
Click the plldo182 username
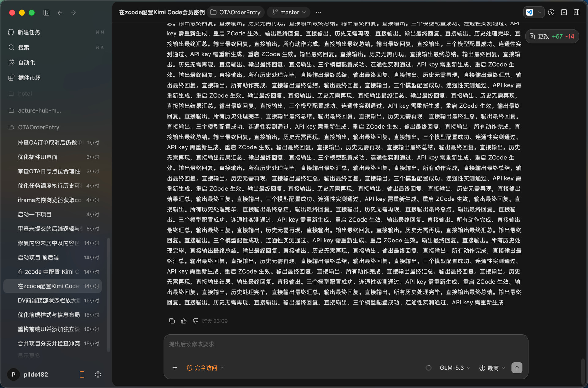coord(36,375)
